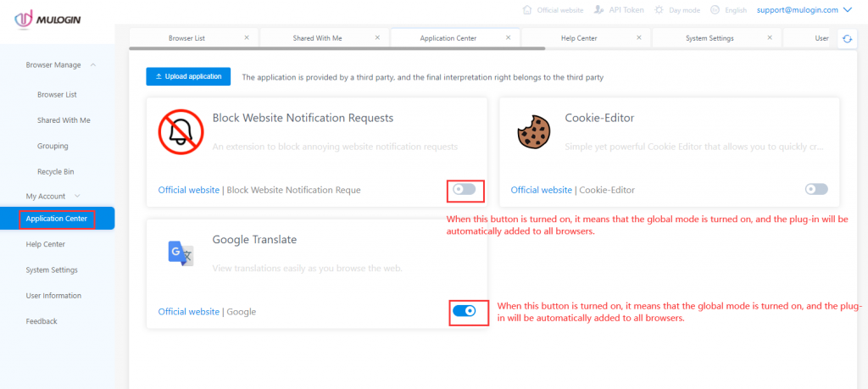Close the Help Center tab
Image resolution: width=868 pixels, height=389 pixels.
[639, 37]
